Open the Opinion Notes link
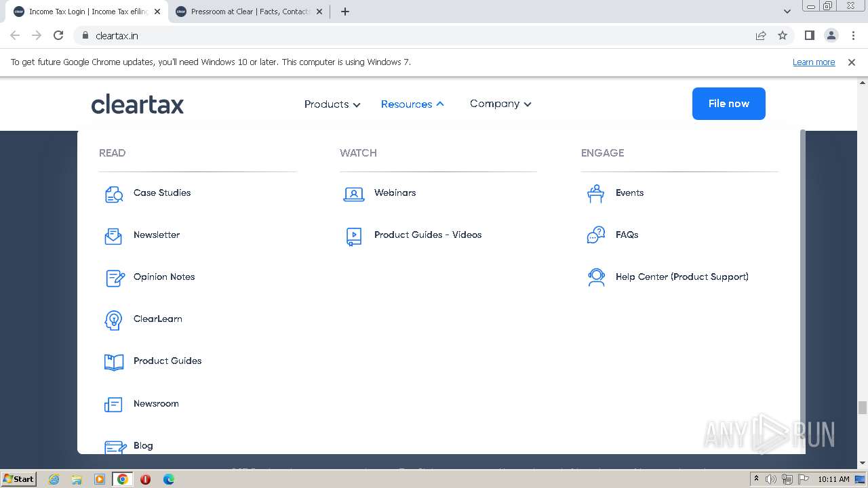Viewport: 868px width, 488px height. click(x=164, y=277)
